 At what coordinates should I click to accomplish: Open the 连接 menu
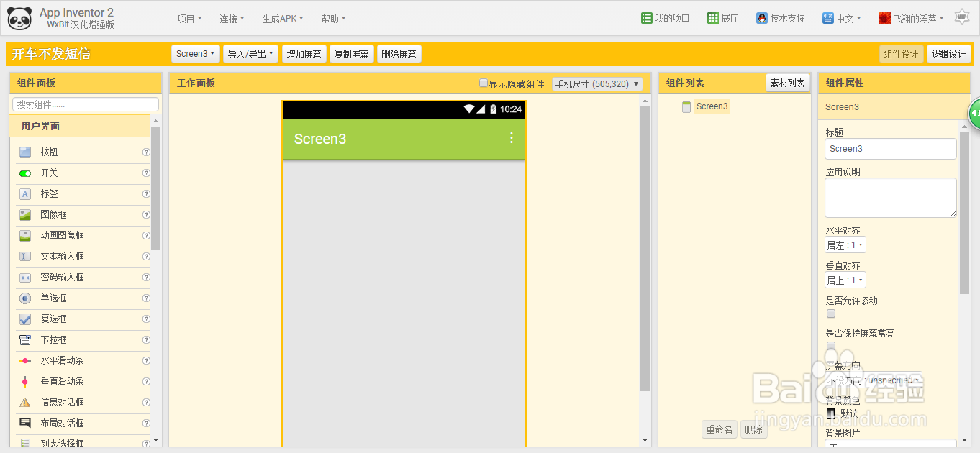232,19
